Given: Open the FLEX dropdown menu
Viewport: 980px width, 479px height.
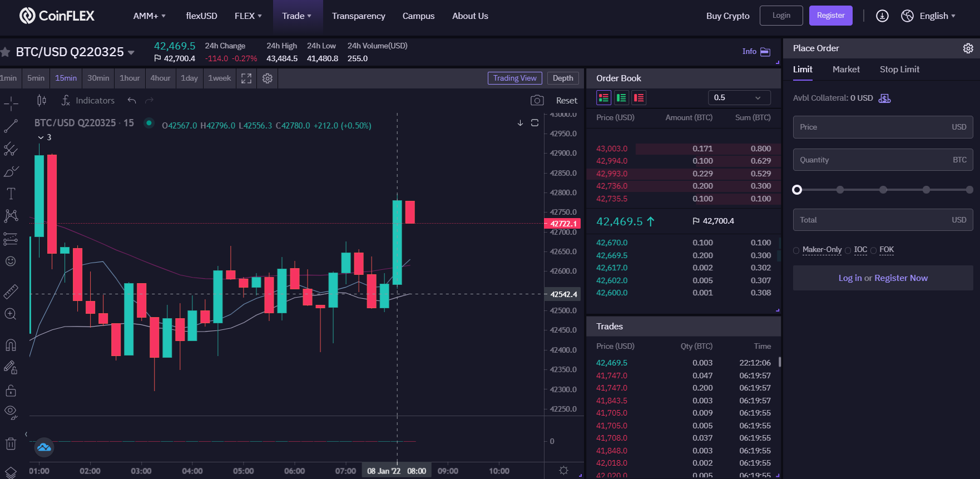Looking at the screenshot, I should (x=248, y=16).
